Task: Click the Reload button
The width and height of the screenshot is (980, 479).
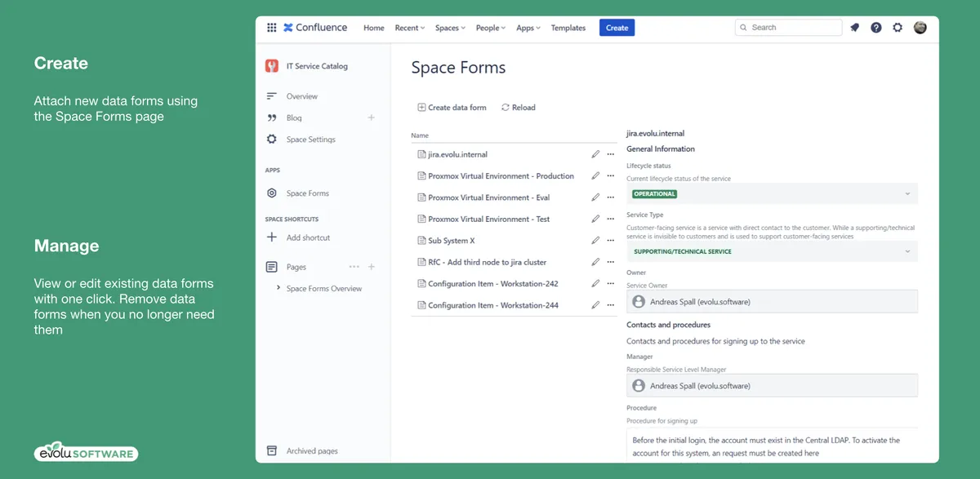Action: click(x=519, y=108)
